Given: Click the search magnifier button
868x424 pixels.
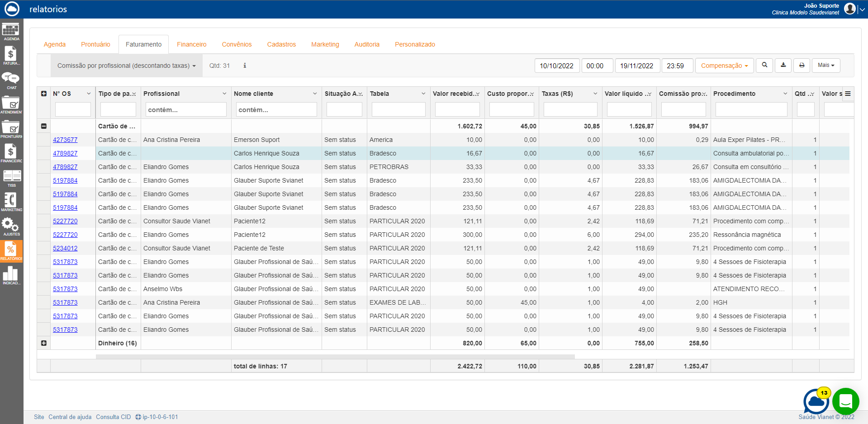Looking at the screenshot, I should pos(764,66).
